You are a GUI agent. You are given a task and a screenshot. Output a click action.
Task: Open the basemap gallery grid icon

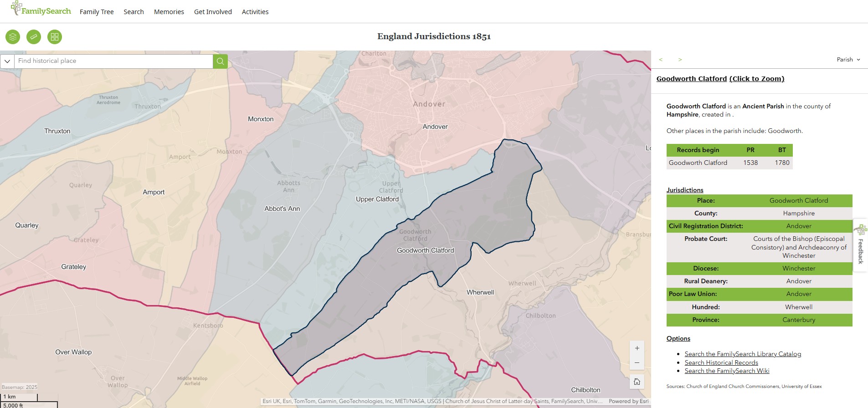(55, 37)
